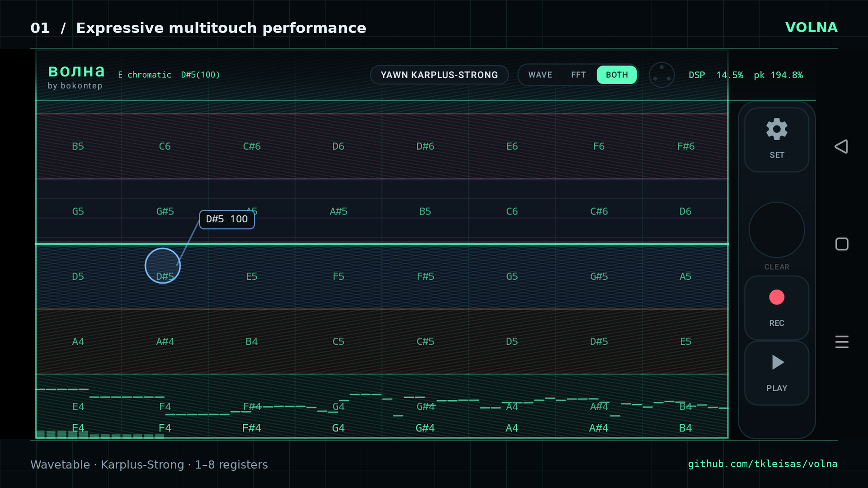Viewport: 868px width, 488px height.
Task: Play the C6 pad in top row
Action: coord(165,146)
